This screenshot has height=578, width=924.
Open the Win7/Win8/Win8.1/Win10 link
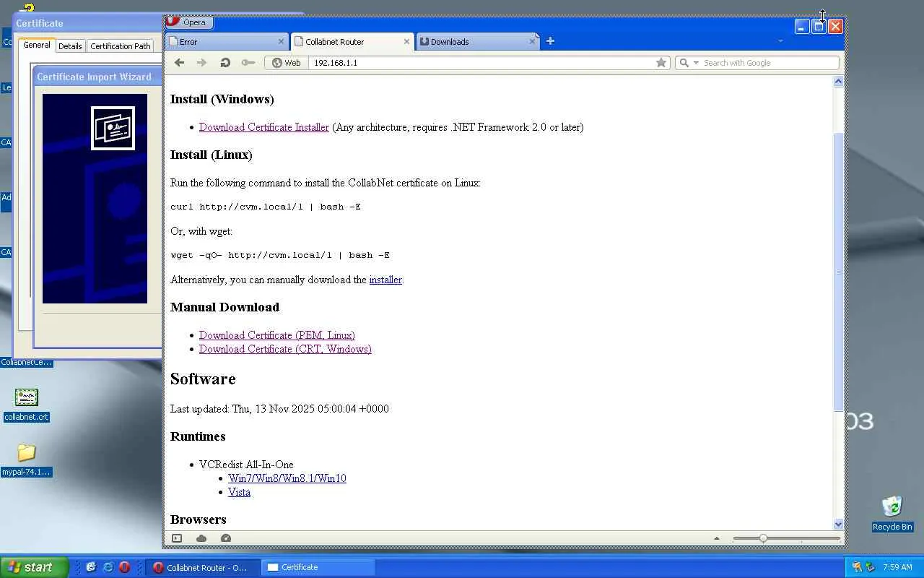pyautogui.click(x=287, y=478)
